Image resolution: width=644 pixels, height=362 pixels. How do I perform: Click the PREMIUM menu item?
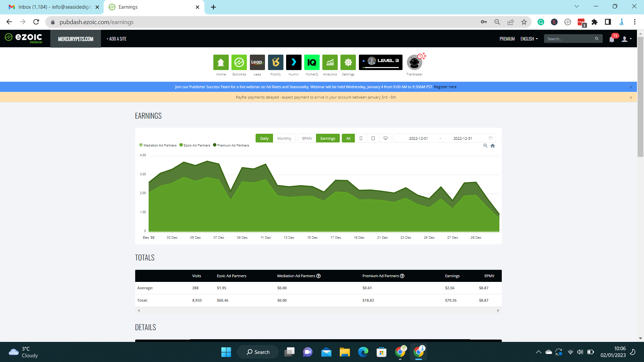507,39
